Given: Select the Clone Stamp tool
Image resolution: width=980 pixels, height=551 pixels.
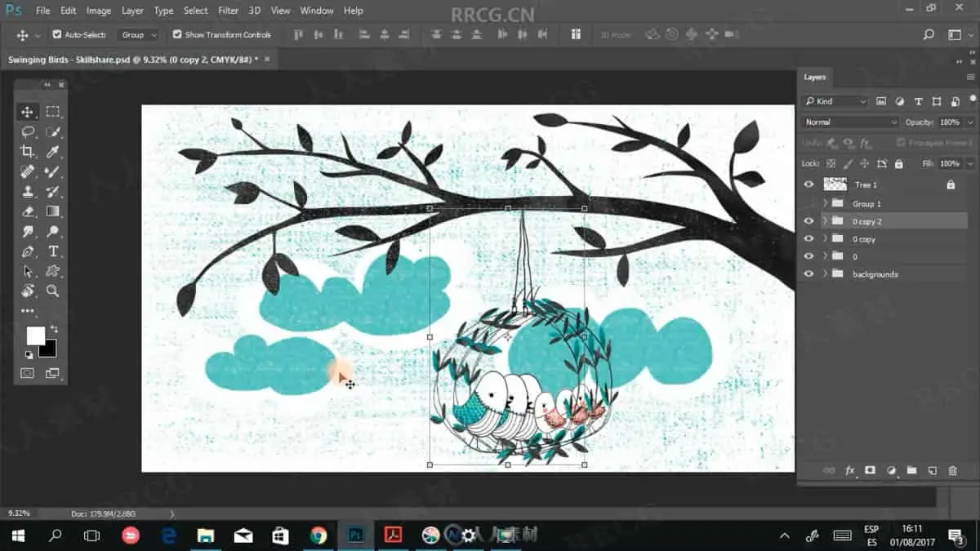Looking at the screenshot, I should 28,192.
